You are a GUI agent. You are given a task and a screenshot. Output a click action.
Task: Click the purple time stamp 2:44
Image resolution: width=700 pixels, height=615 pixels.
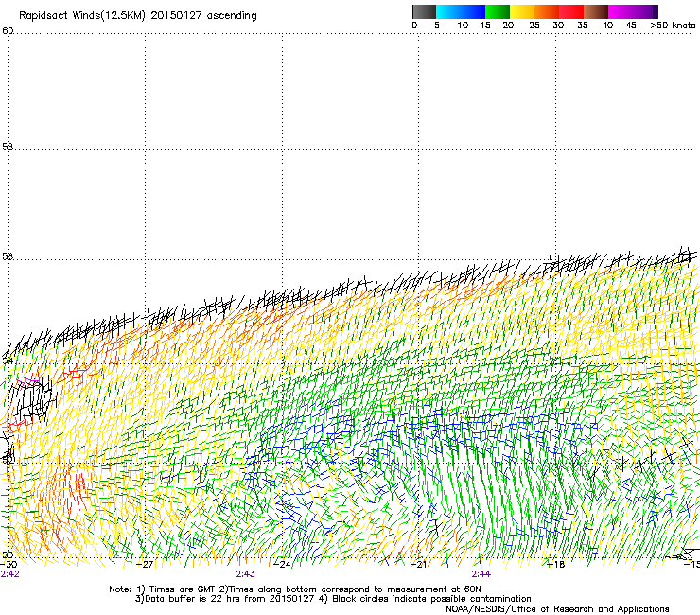coord(481,574)
